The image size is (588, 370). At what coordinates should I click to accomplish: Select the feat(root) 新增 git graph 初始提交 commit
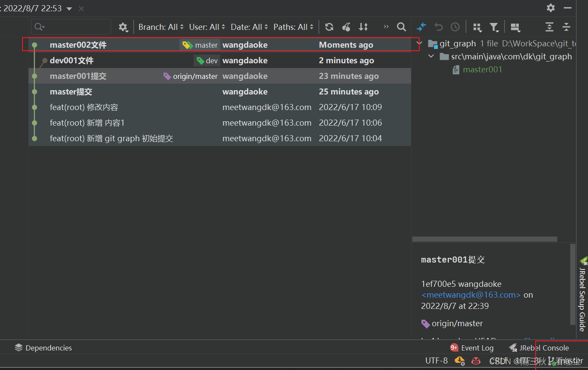coord(220,139)
